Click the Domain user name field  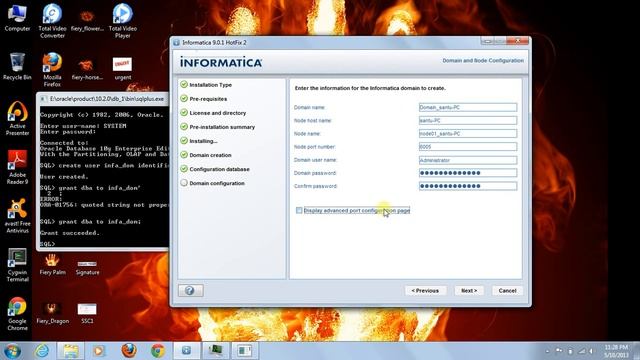pyautogui.click(x=468, y=160)
